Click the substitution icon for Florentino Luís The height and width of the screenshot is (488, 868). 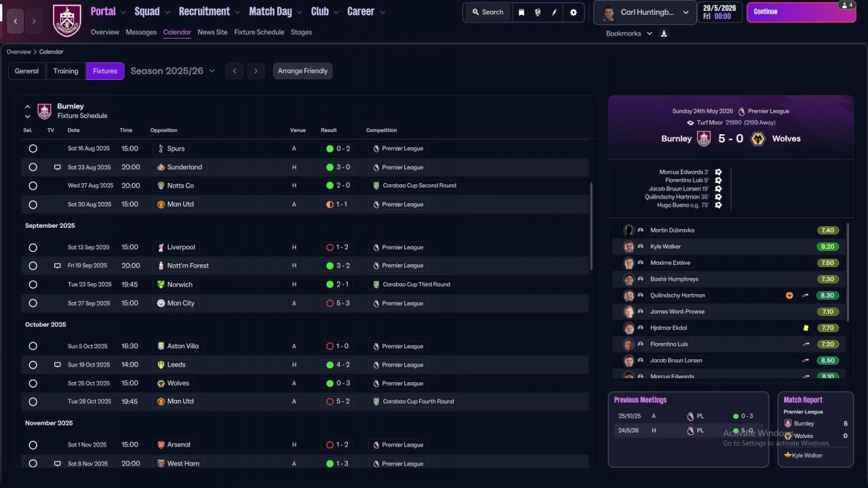tap(806, 344)
